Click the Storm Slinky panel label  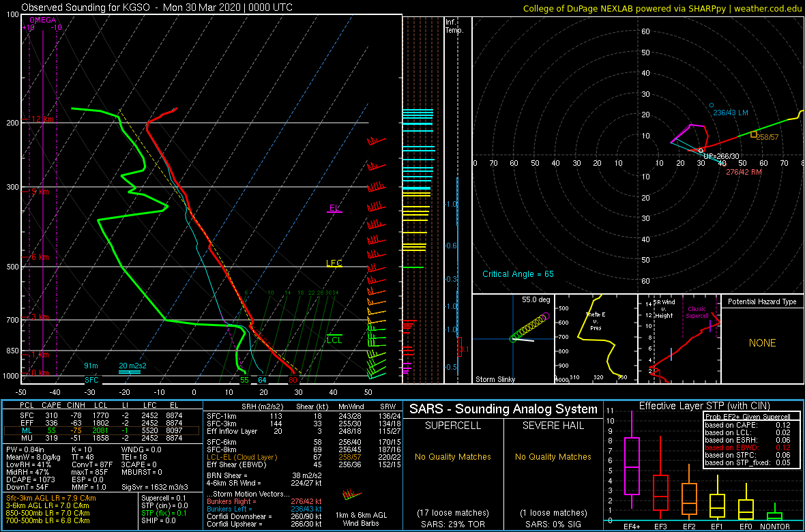pos(495,379)
